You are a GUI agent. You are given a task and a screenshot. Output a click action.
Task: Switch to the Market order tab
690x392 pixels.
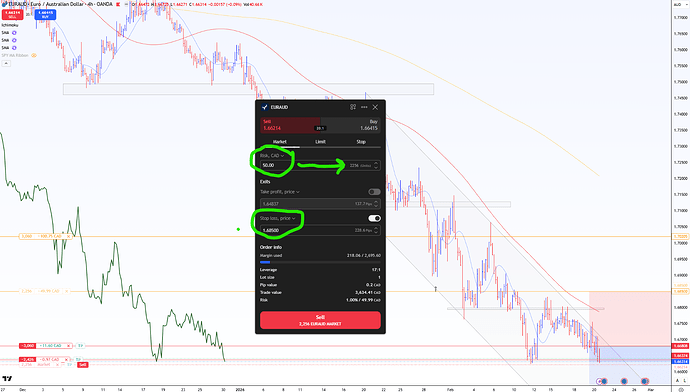pos(280,142)
